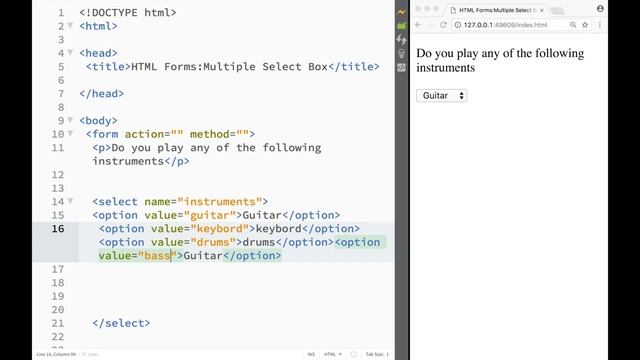Close the HTML Forms:Multiple Select tab
Image resolution: width=640 pixels, height=360 pixels.
click(542, 10)
